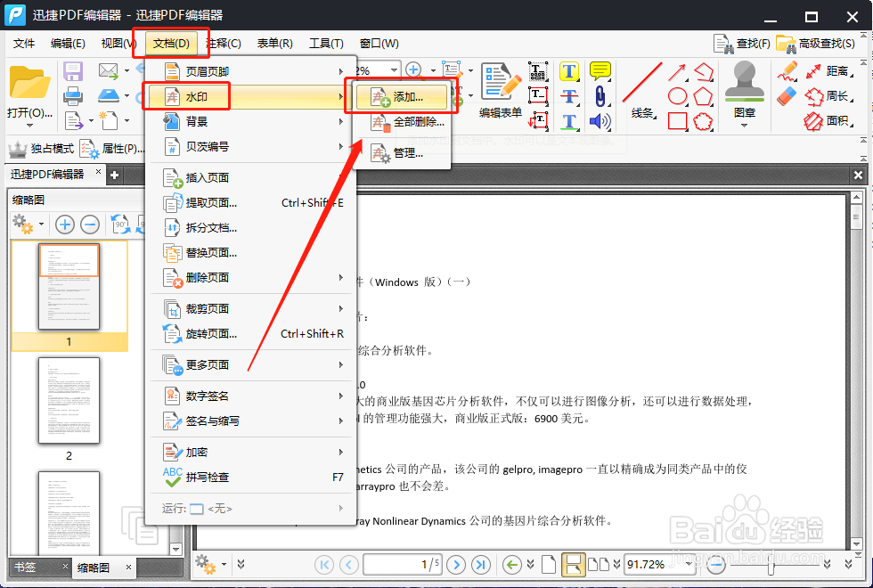Viewport: 873px width, 588px height.
Task: Open the 窗口(W) menu
Action: click(379, 44)
